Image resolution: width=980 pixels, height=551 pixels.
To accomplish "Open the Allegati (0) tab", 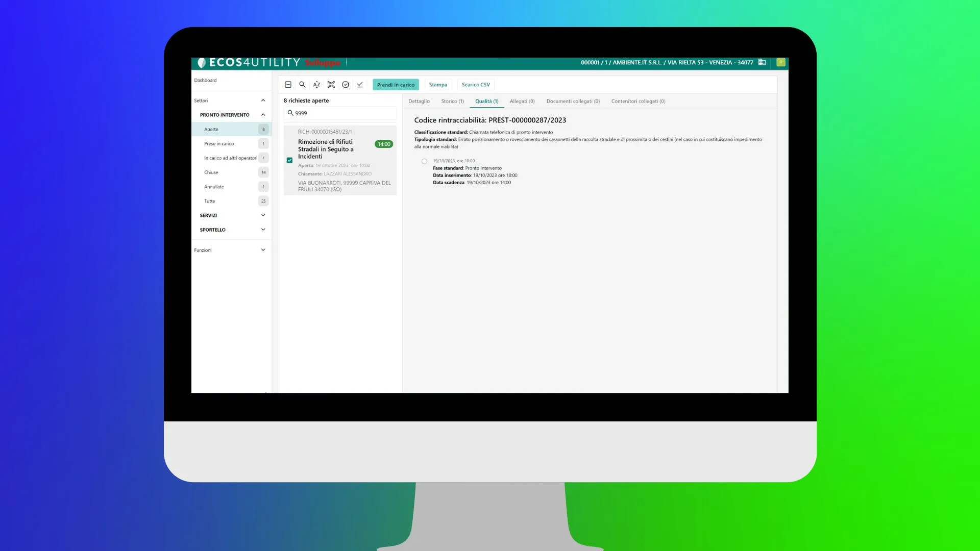I will 522,101.
